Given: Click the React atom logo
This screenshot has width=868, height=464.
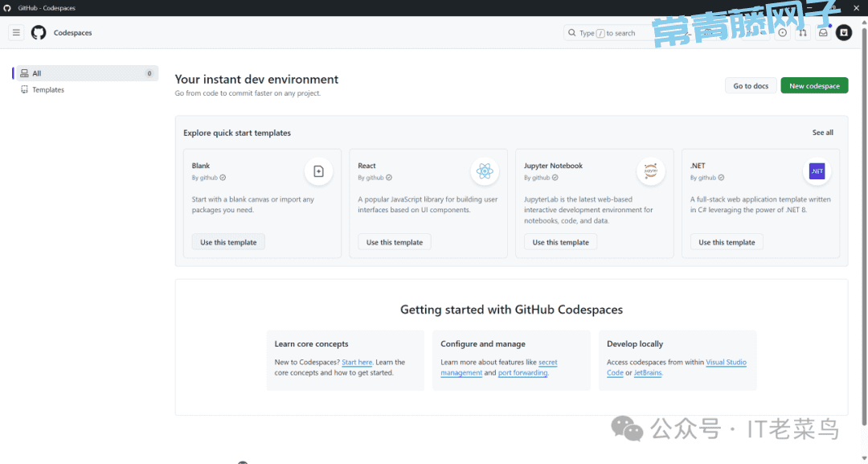Looking at the screenshot, I should (485, 171).
